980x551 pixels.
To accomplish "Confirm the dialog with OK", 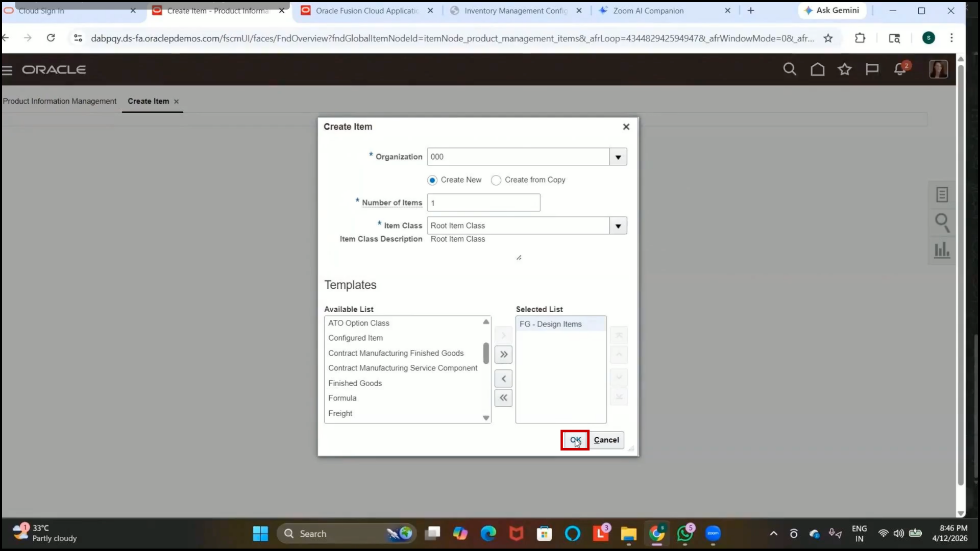I will click(x=575, y=440).
